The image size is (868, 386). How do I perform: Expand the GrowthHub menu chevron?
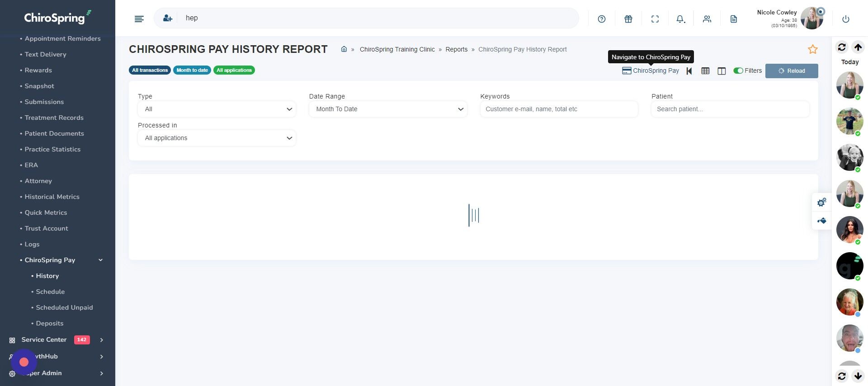click(101, 357)
